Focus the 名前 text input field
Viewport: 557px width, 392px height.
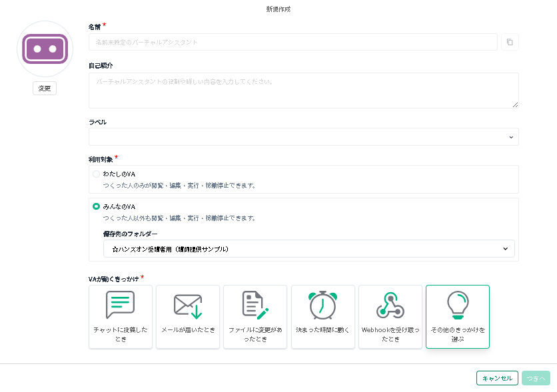point(292,42)
